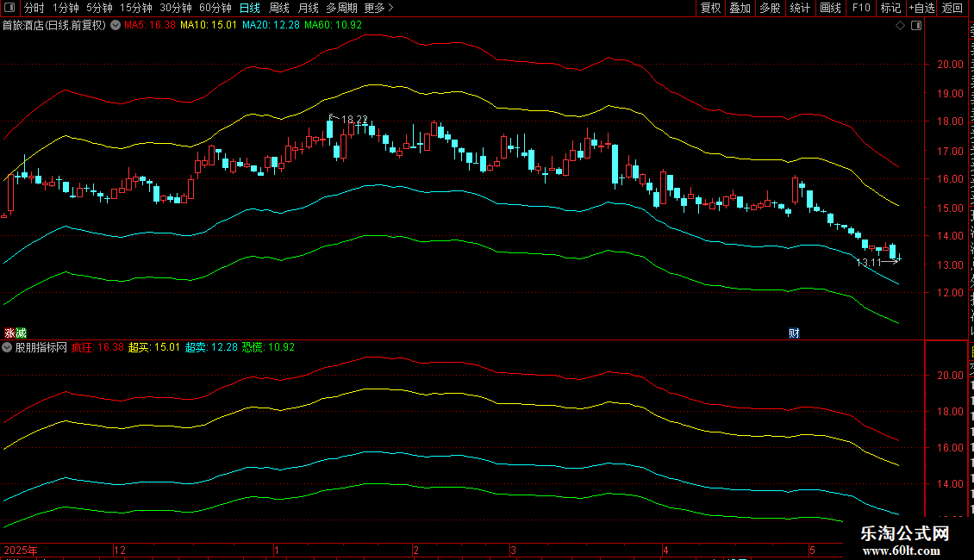Click the 12.00 price level on main chart axis

click(950, 293)
